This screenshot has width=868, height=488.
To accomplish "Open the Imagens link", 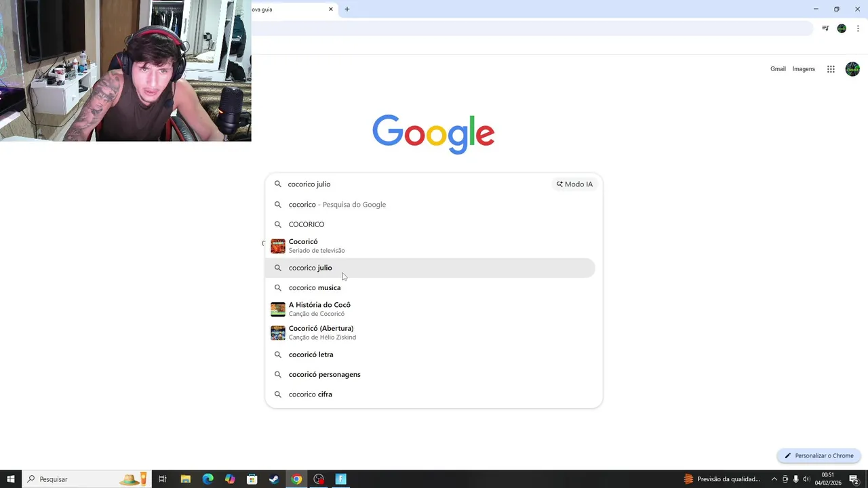I will 804,69.
